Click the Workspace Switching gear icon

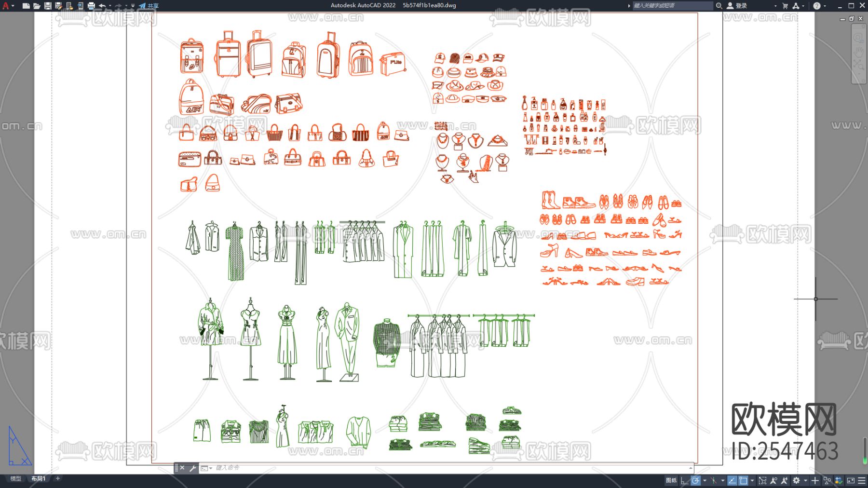tap(796, 480)
